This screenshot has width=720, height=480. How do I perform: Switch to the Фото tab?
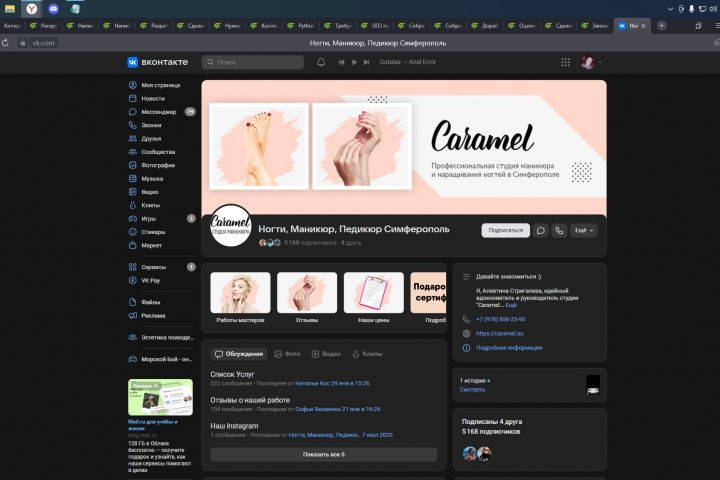[x=287, y=354]
